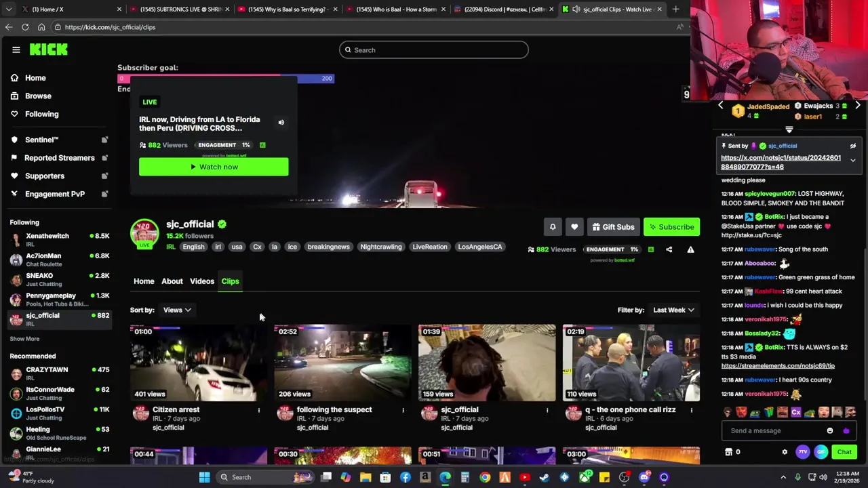Play the Citizen arrest clip thumbnail

pyautogui.click(x=199, y=363)
